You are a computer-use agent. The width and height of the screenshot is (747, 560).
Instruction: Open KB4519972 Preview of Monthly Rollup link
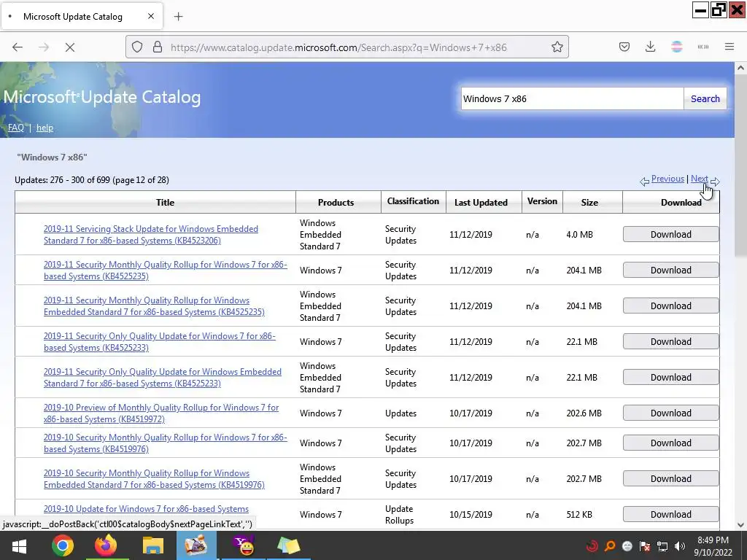(x=161, y=413)
